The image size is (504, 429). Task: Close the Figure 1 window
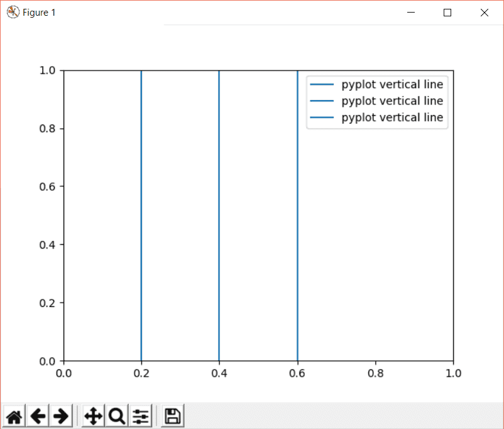pos(485,13)
